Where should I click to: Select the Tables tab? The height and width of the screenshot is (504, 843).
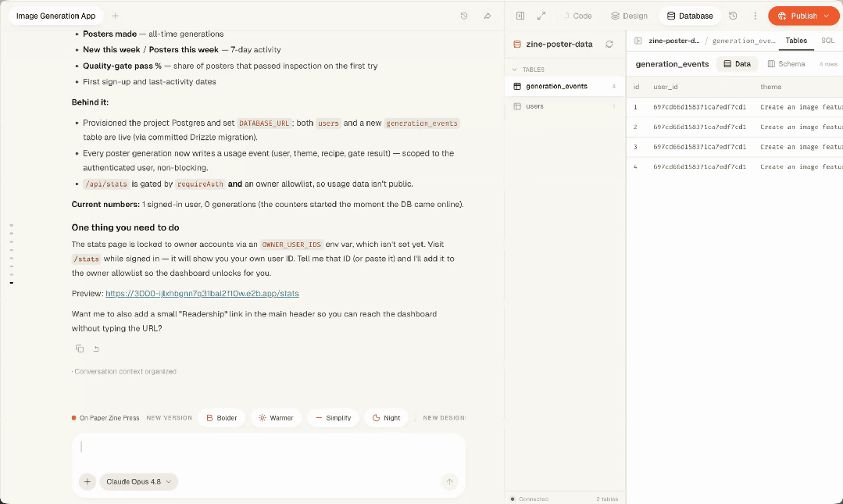pos(796,41)
